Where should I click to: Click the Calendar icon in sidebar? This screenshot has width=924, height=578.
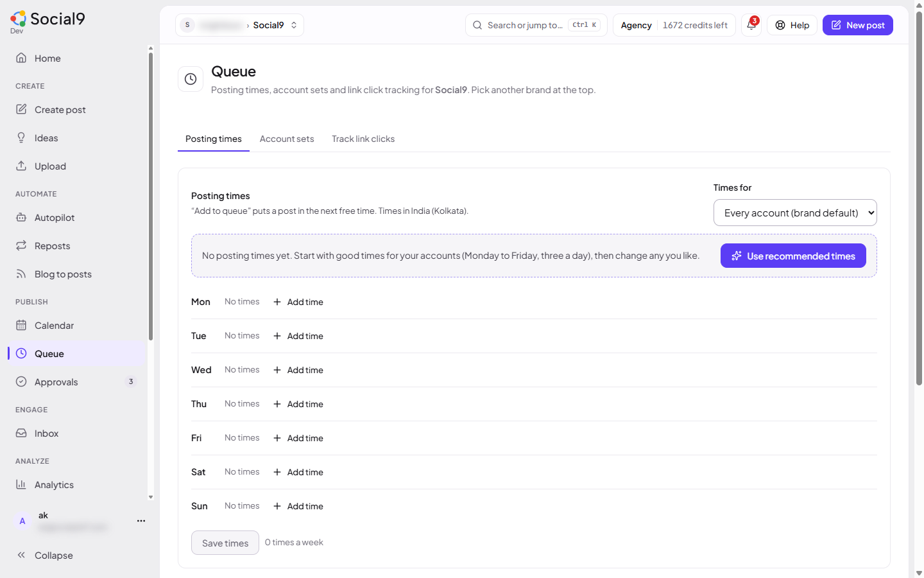(x=21, y=325)
